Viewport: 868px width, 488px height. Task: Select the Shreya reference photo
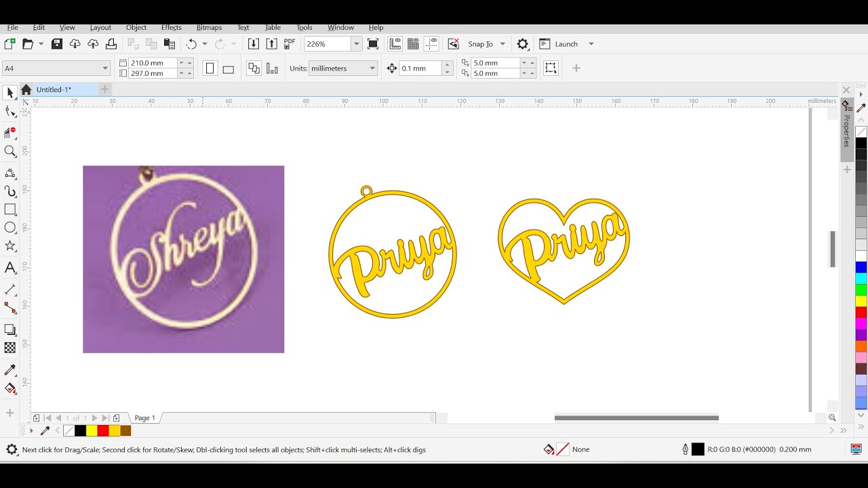[x=183, y=259]
